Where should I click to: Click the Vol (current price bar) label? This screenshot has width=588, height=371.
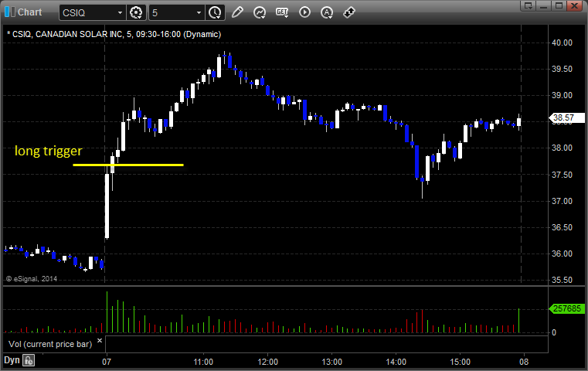50,344
